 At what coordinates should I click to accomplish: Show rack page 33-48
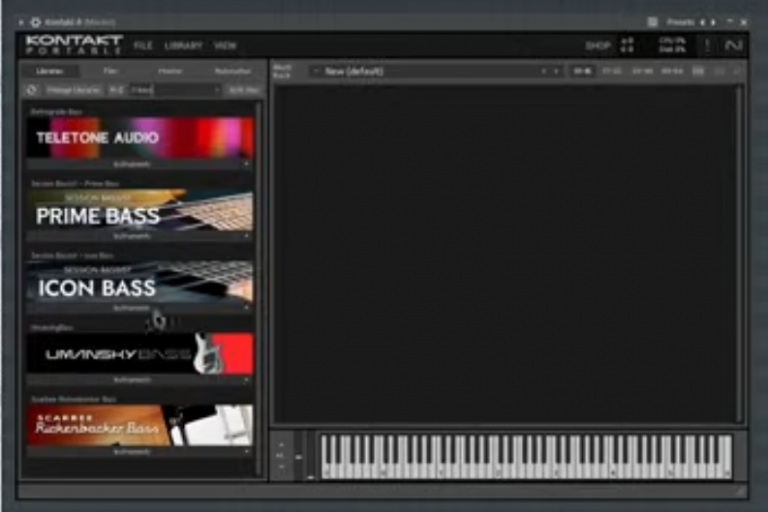tap(642, 72)
